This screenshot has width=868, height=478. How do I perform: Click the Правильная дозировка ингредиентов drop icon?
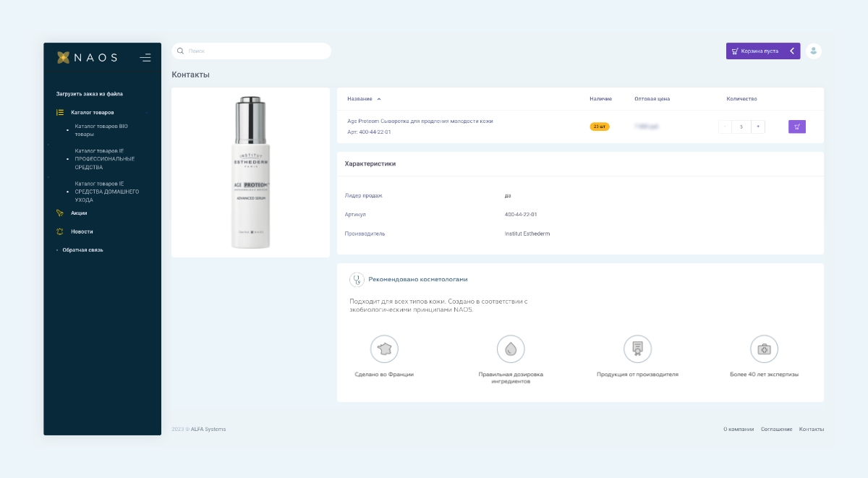tap(511, 349)
